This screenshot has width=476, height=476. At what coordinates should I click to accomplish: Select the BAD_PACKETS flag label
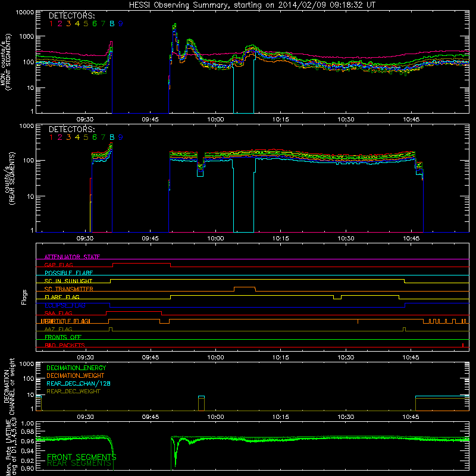pyautogui.click(x=65, y=345)
